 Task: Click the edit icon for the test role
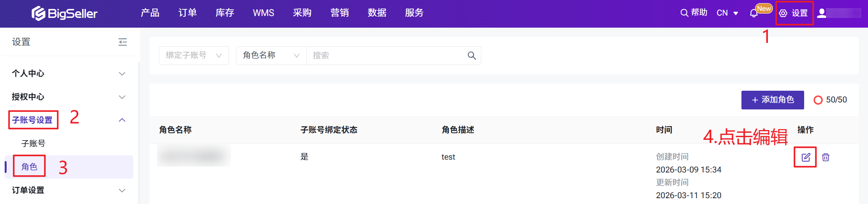(x=805, y=157)
